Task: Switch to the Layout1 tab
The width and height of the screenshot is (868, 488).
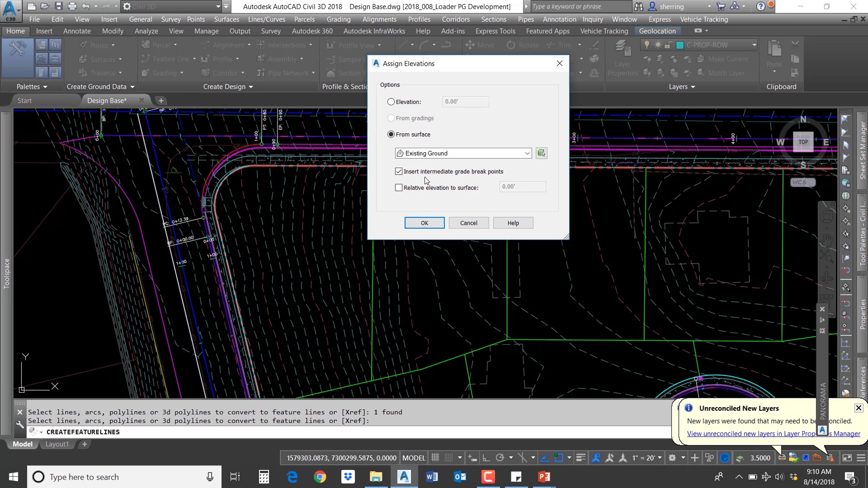Action: (57, 444)
